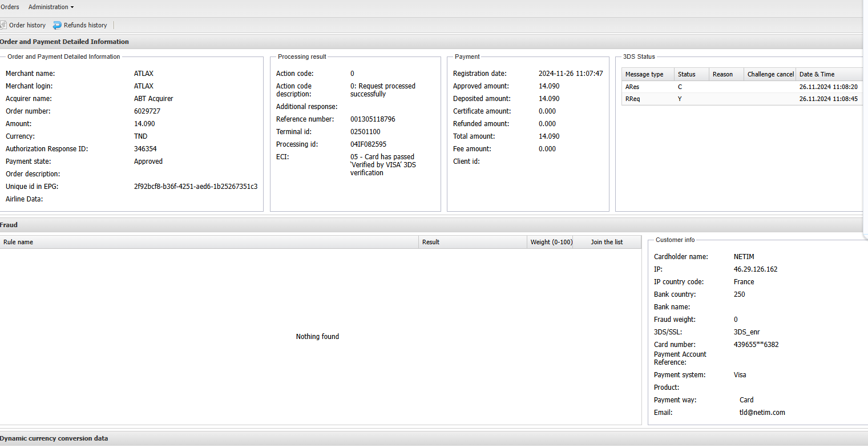Click the Reason column header
Viewport: 868px width, 448px height.
coord(722,74)
